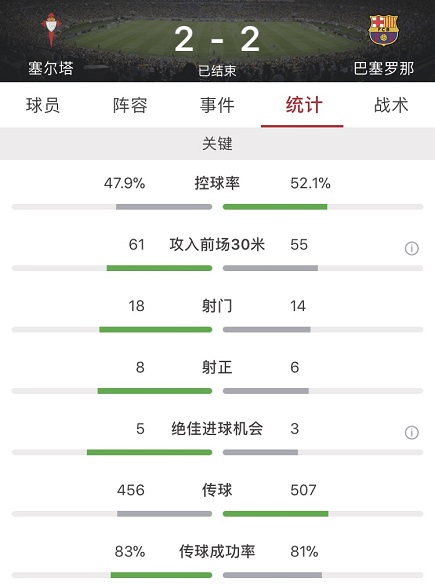Select the 统计 tab
Image resolution: width=435 pixels, height=585 pixels.
pyautogui.click(x=304, y=105)
